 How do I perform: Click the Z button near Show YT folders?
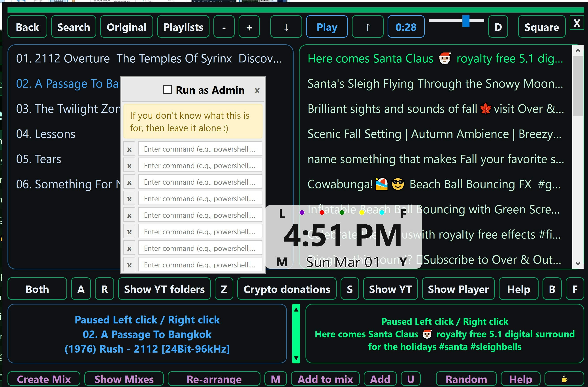coord(224,289)
